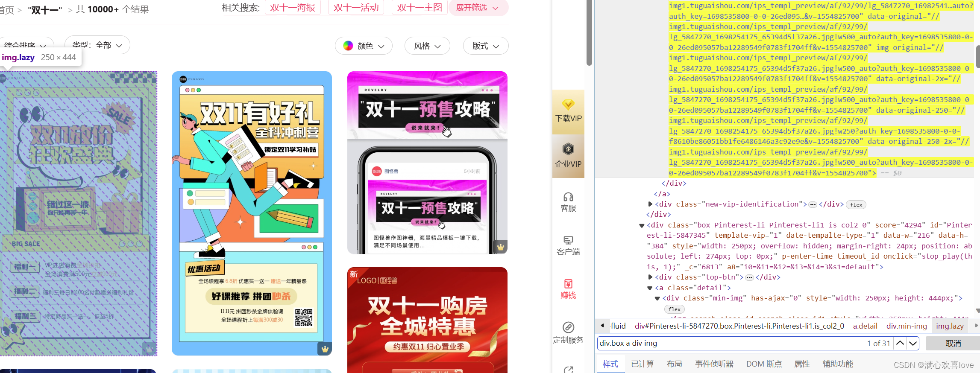Click the 双十一海报 related search link
Viewport: 980px width, 373px height.
coord(293,8)
